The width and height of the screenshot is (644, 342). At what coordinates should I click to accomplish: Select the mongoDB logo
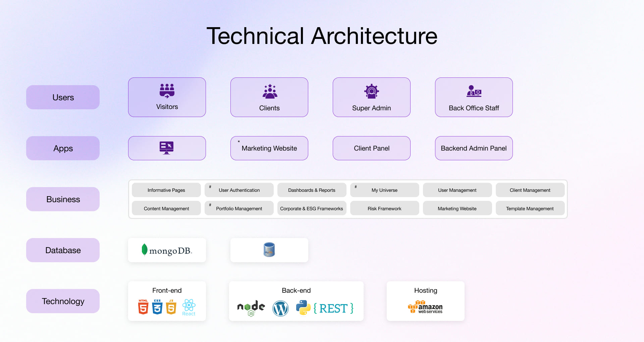pos(167,250)
